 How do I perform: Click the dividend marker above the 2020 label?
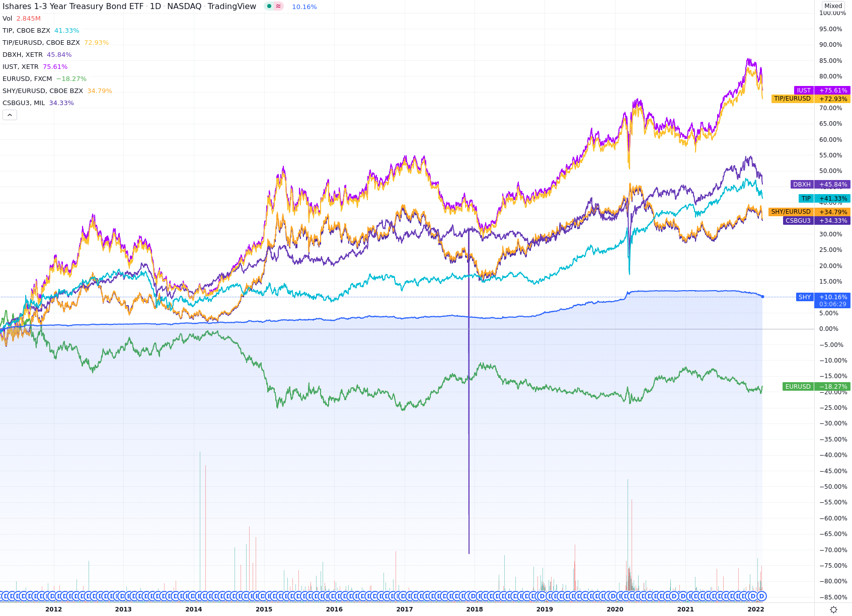[612, 596]
